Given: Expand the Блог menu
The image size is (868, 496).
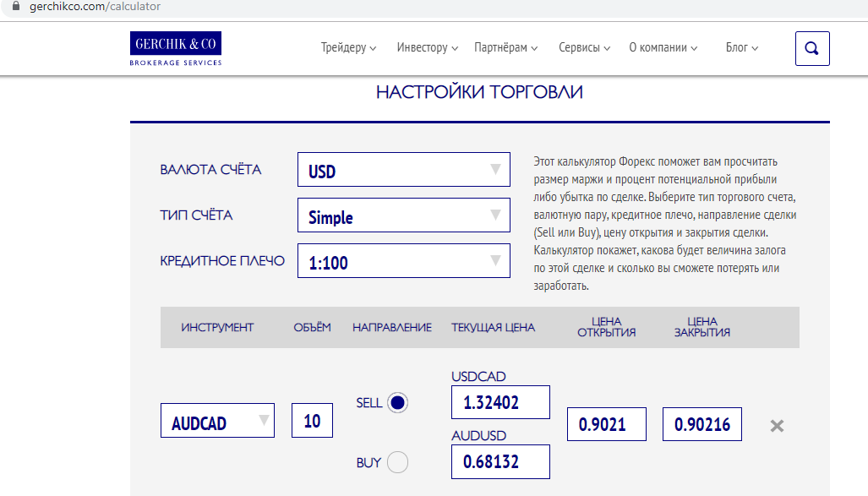Looking at the screenshot, I should tap(741, 48).
